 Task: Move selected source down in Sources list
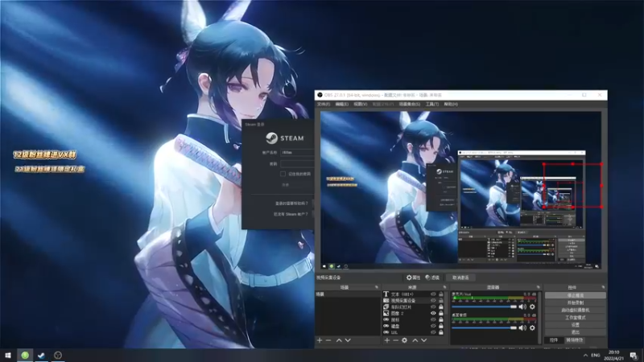click(x=424, y=340)
